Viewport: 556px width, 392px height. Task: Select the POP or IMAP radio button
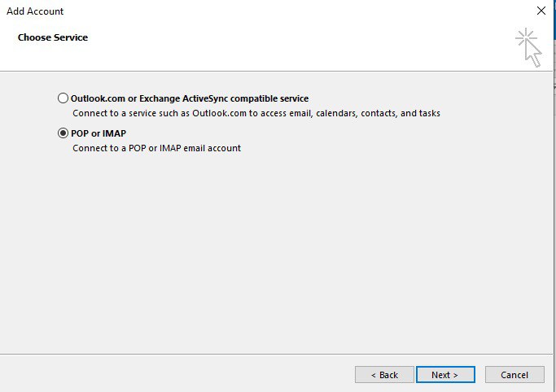[x=63, y=133]
